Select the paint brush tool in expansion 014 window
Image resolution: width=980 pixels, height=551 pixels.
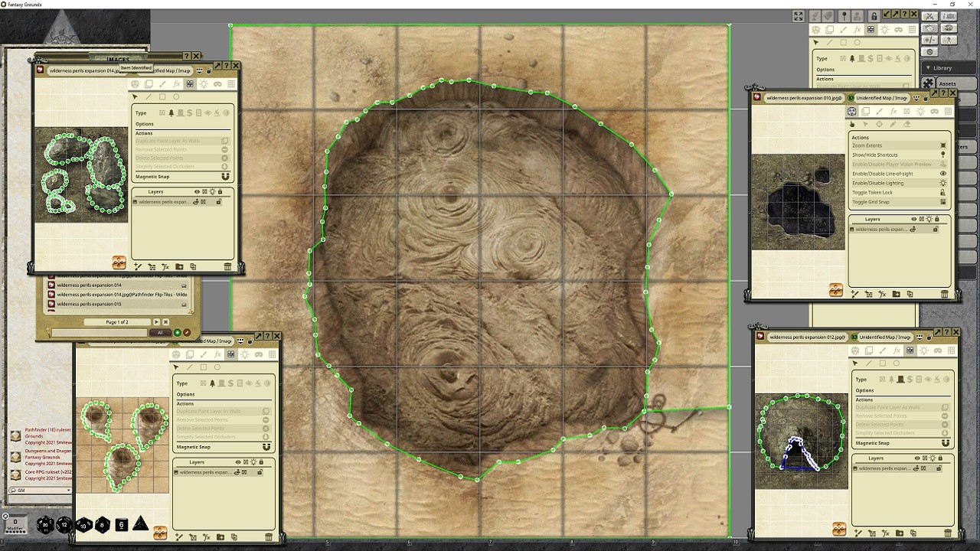162,84
